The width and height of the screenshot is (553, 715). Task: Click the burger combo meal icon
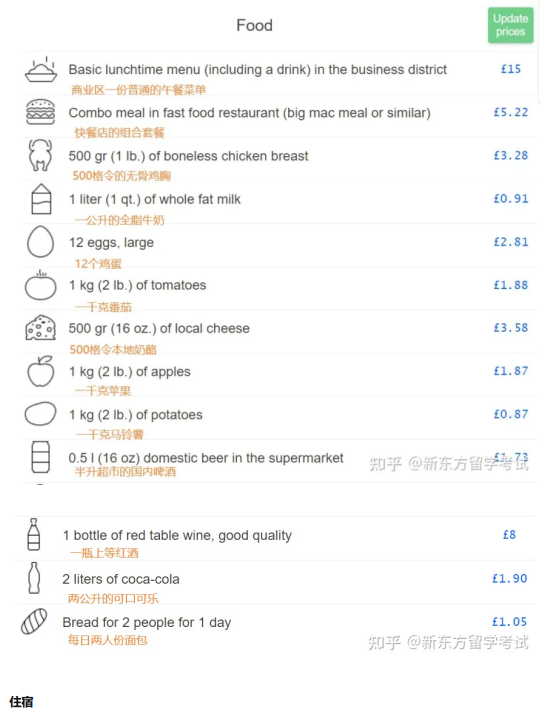click(x=41, y=112)
